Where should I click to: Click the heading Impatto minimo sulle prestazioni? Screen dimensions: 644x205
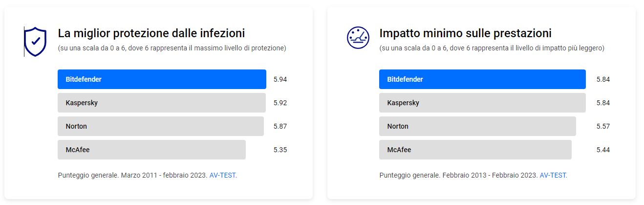pos(465,33)
